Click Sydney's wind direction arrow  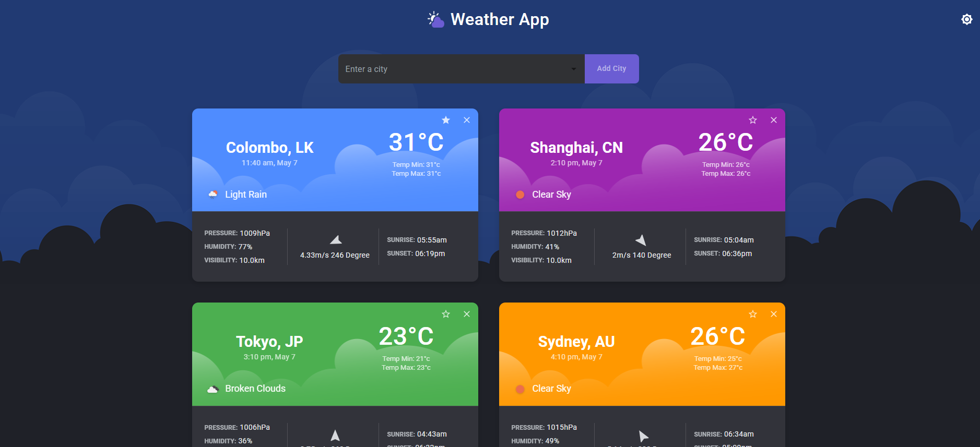click(x=643, y=436)
